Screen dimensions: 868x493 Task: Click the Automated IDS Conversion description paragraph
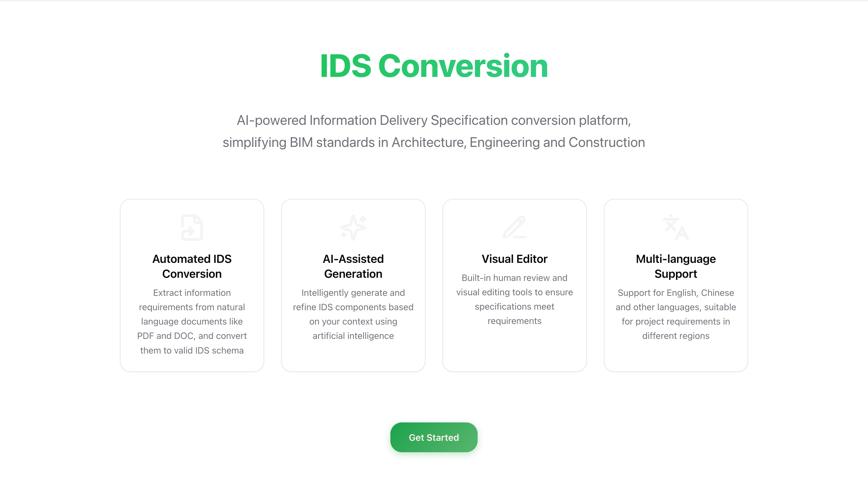coord(192,321)
